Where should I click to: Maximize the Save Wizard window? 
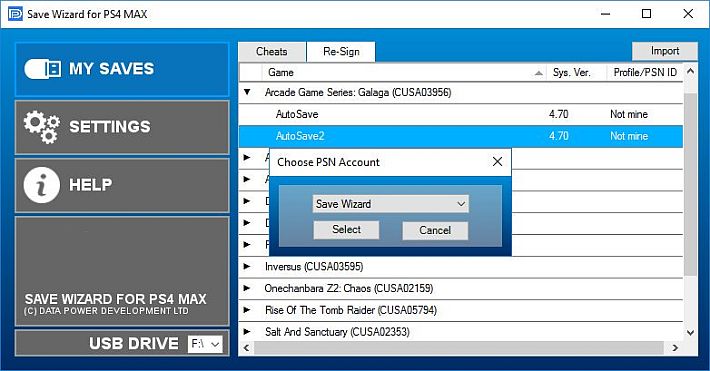(x=647, y=14)
